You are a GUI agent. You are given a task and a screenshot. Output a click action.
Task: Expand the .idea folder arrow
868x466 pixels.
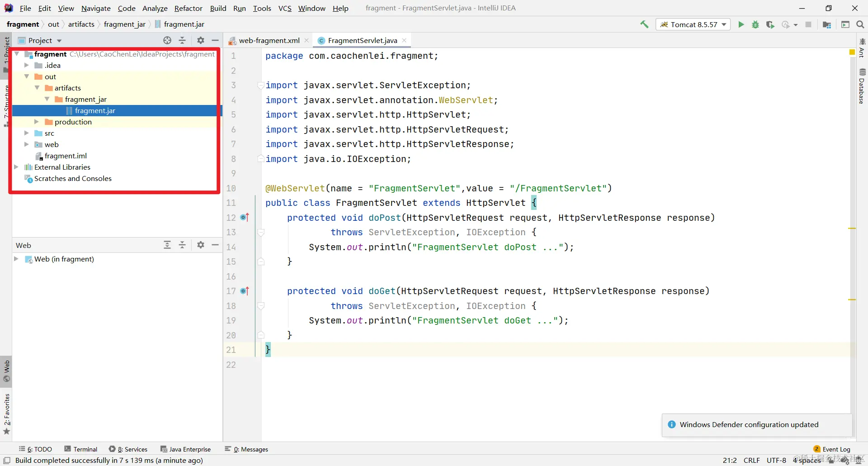27,65
